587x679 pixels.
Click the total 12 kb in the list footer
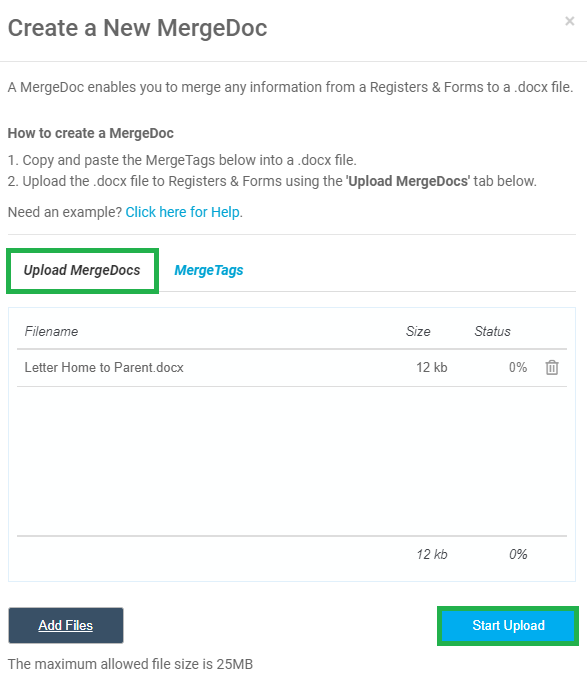(x=432, y=554)
